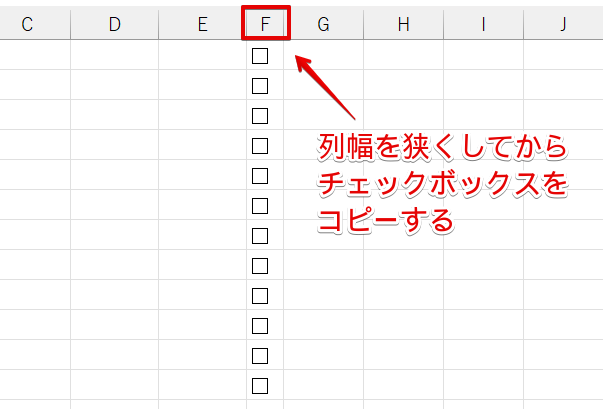This screenshot has width=603, height=409.
Task: Check the first checkbox in column F
Action: (260, 56)
